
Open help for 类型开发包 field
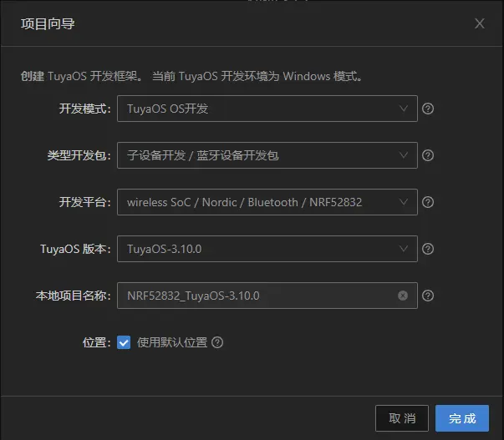coord(428,155)
